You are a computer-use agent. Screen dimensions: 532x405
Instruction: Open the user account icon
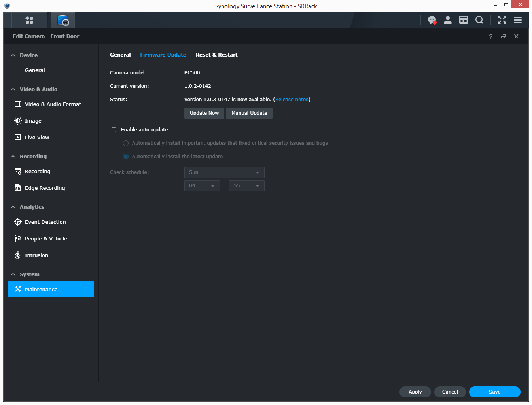pyautogui.click(x=448, y=20)
